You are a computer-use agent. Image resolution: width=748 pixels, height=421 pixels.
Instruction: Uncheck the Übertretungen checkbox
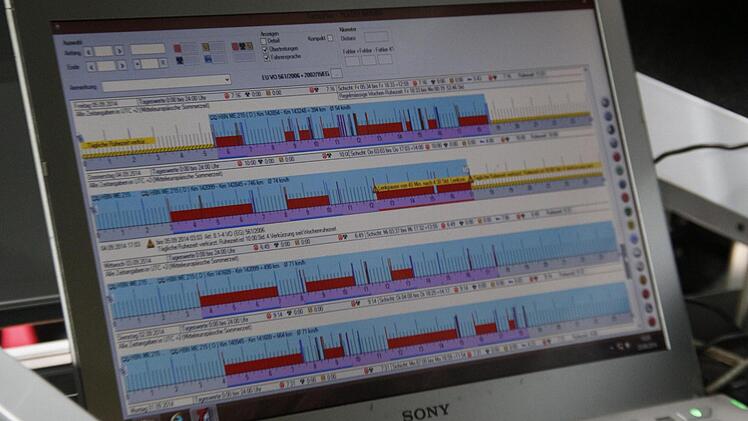tap(264, 49)
